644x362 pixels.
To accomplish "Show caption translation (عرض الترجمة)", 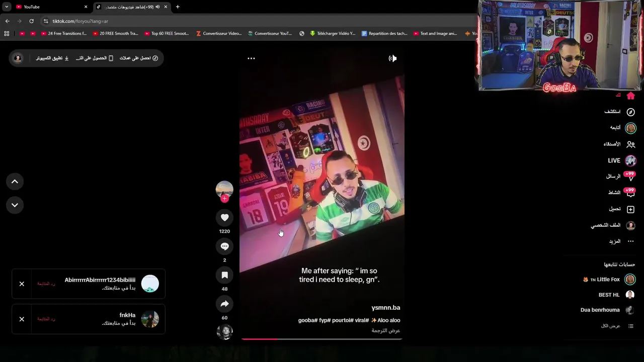I will click(386, 331).
